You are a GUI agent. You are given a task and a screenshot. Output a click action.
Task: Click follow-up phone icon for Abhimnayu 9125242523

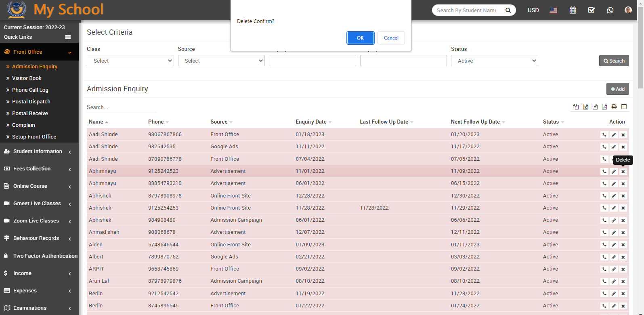[x=604, y=172]
